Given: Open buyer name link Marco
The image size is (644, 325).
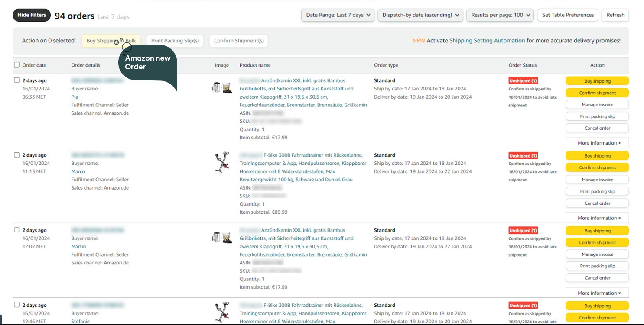Looking at the screenshot, I should (78, 171).
